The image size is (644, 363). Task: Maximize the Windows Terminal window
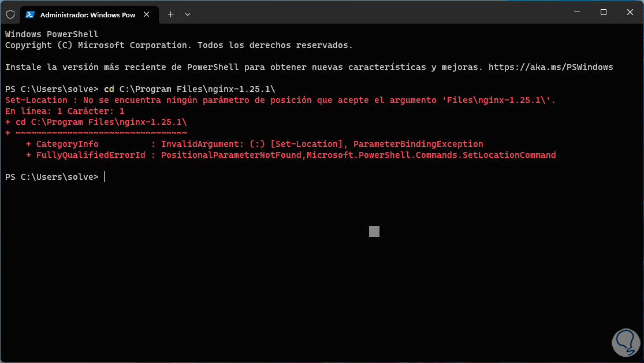coord(604,12)
